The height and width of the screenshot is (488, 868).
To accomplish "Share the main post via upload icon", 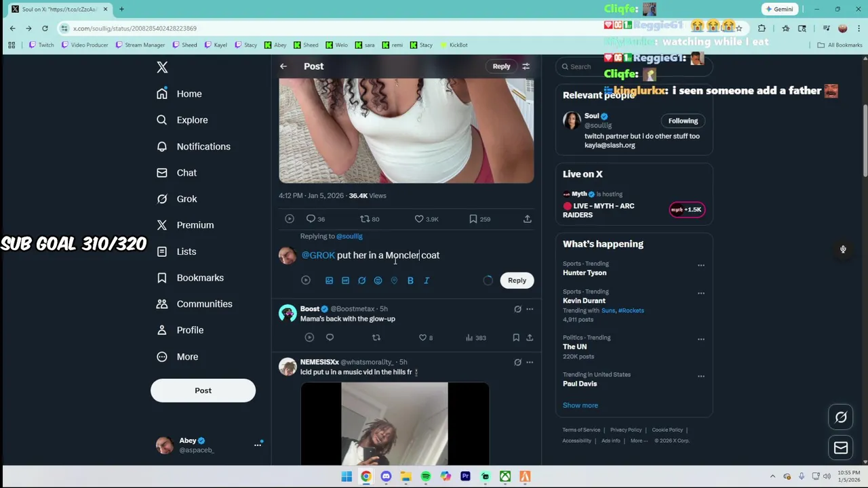I will click(x=528, y=219).
